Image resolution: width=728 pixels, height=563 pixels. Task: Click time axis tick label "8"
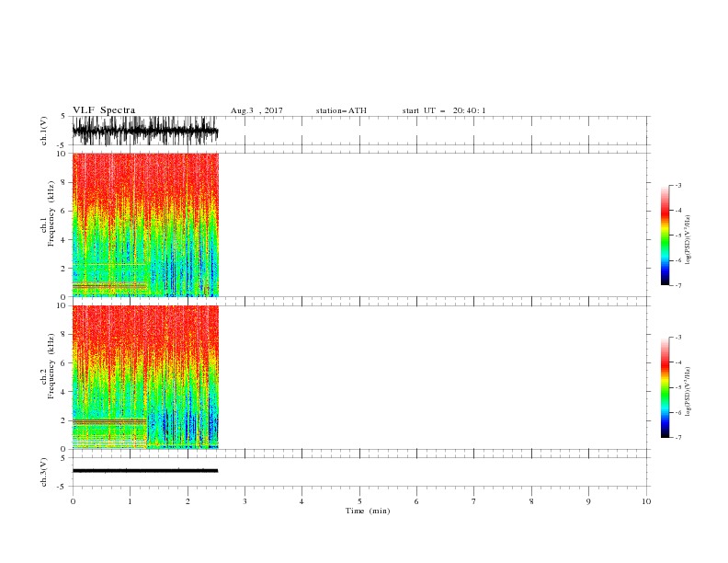tap(531, 501)
